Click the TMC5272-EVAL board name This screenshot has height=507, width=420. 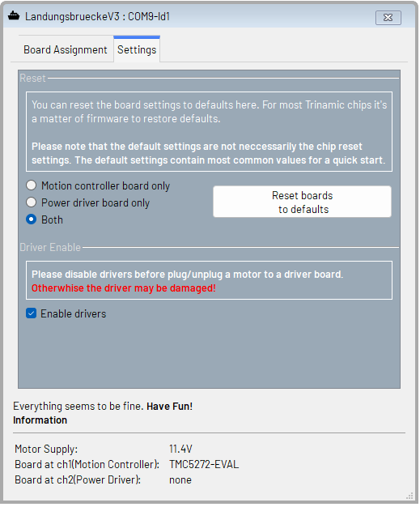point(204,464)
